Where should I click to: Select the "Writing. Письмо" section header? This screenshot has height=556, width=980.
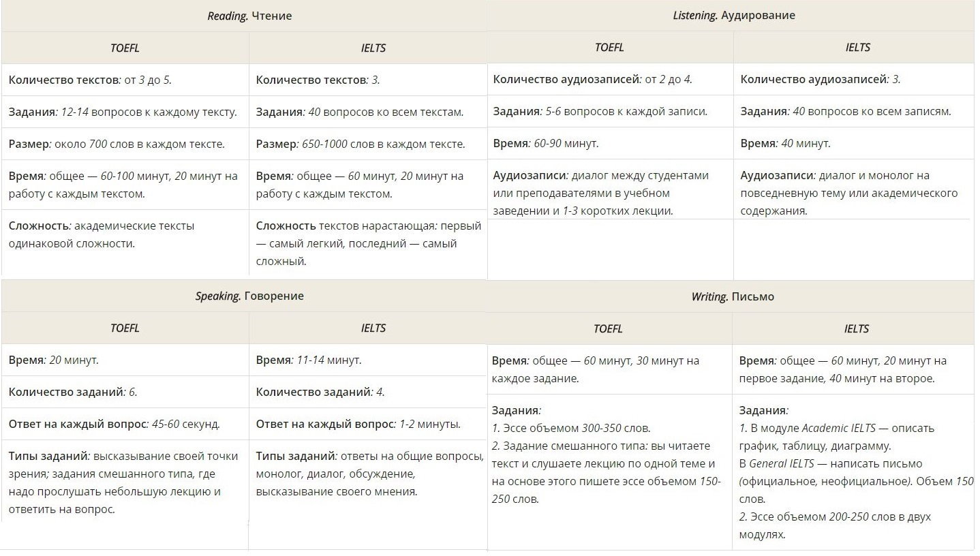[733, 296]
